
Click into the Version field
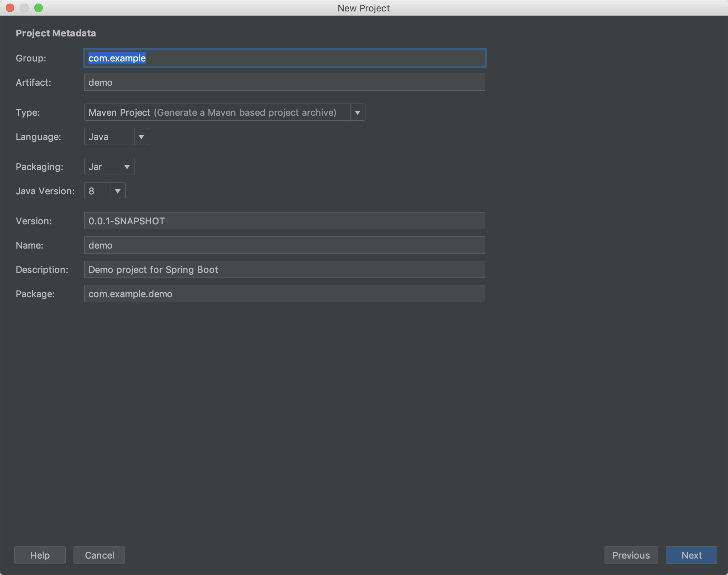pyautogui.click(x=284, y=221)
